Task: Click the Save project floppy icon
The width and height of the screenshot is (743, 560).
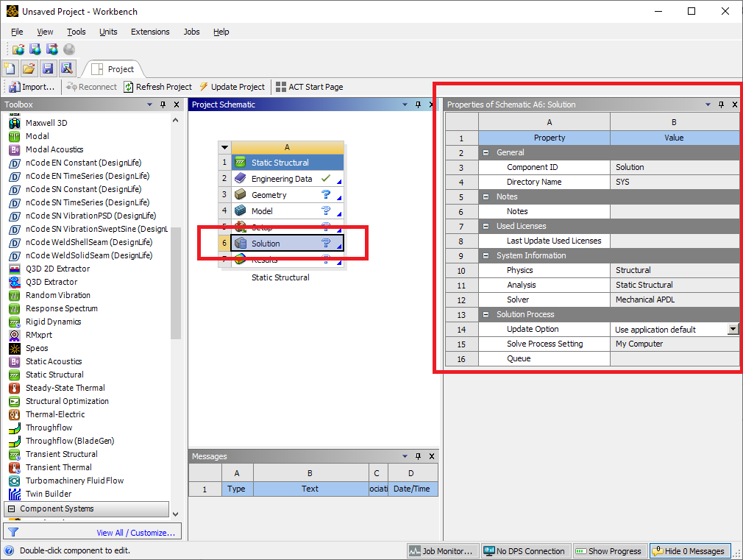Action: pyautogui.click(x=48, y=68)
